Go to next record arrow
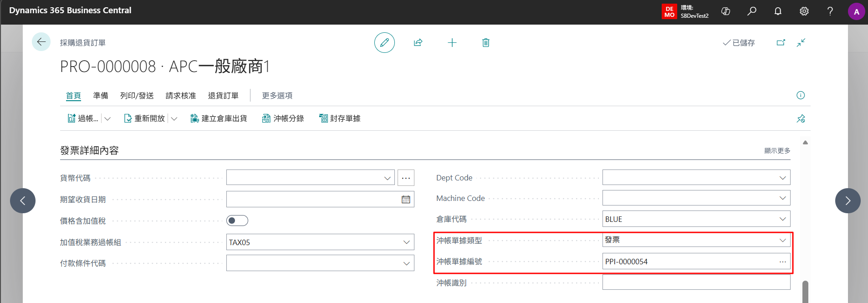The width and height of the screenshot is (868, 303). 848,200
